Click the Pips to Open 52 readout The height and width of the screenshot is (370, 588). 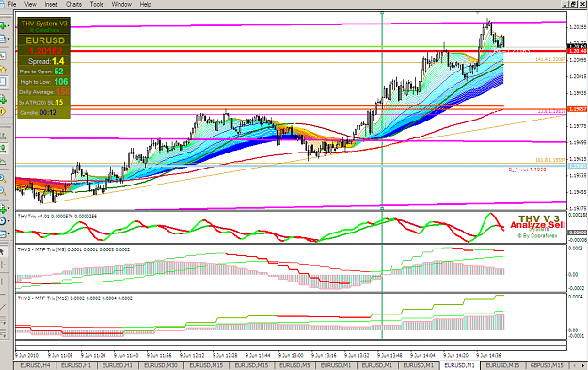pyautogui.click(x=41, y=72)
